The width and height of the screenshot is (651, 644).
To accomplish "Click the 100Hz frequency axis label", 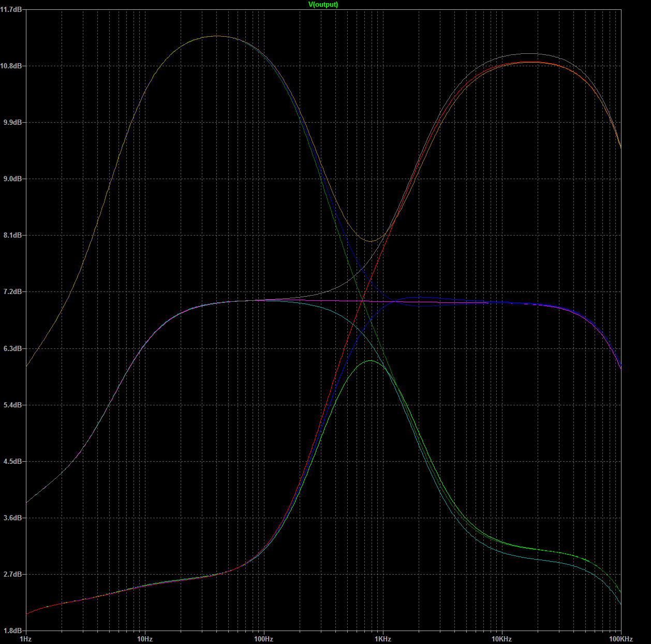I will 264,639.
